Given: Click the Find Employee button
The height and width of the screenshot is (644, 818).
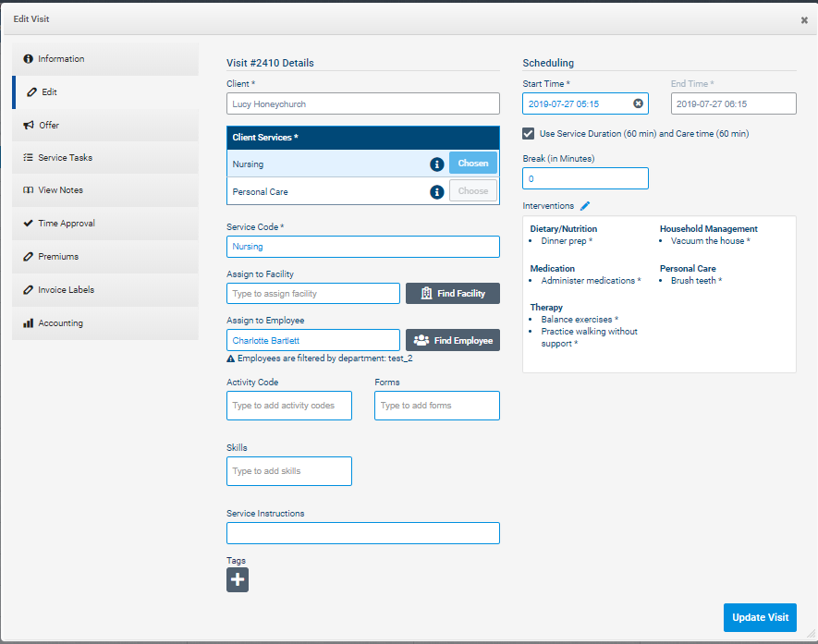Looking at the screenshot, I should pos(452,340).
